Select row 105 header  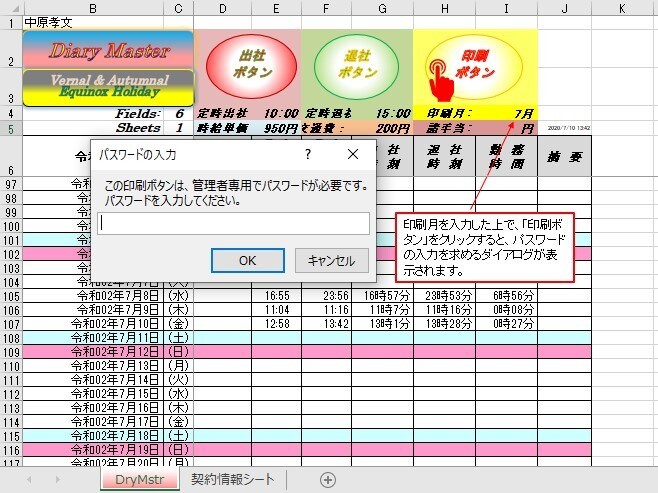[11, 296]
